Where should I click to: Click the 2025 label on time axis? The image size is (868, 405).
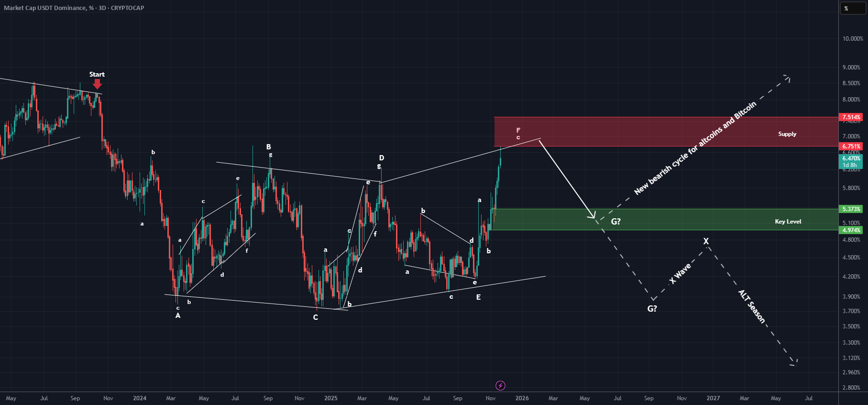click(330, 398)
